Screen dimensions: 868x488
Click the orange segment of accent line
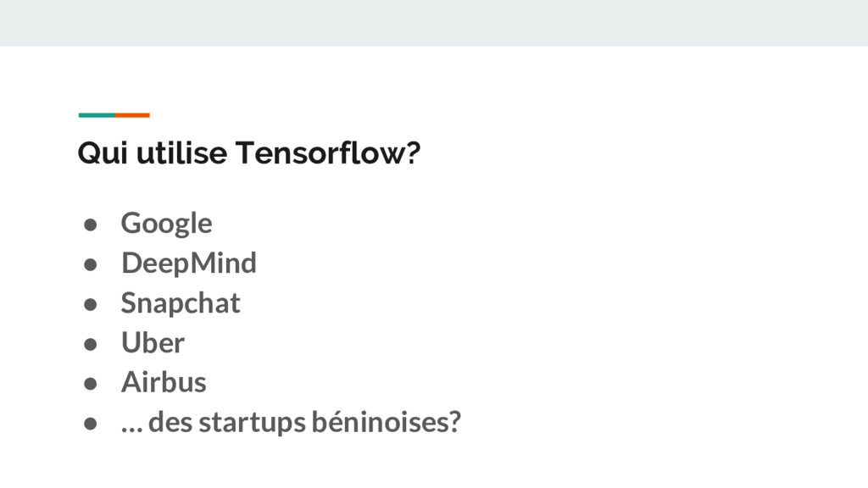click(132, 114)
